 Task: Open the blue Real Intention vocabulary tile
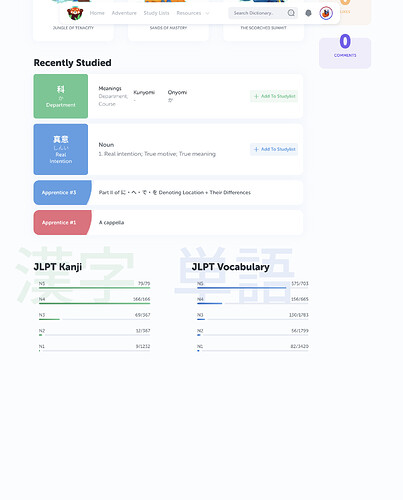point(61,149)
